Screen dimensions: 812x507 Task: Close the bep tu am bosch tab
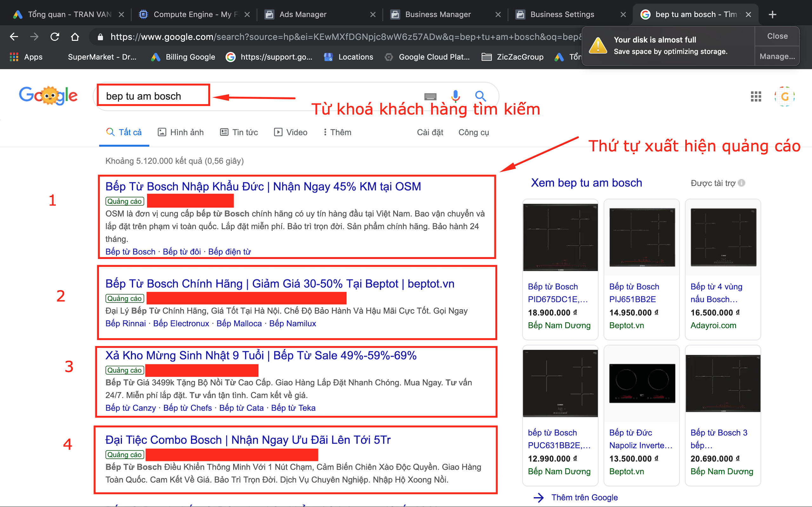(x=748, y=14)
